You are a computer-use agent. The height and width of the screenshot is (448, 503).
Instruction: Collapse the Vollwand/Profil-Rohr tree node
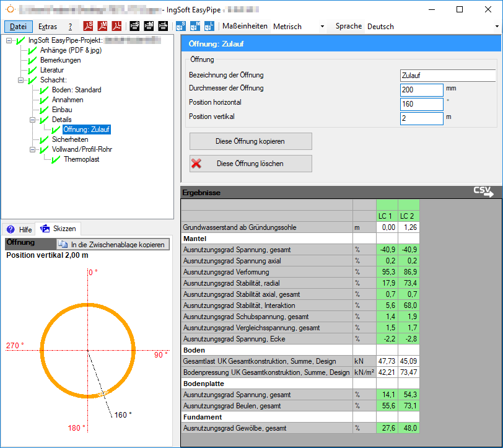click(33, 149)
